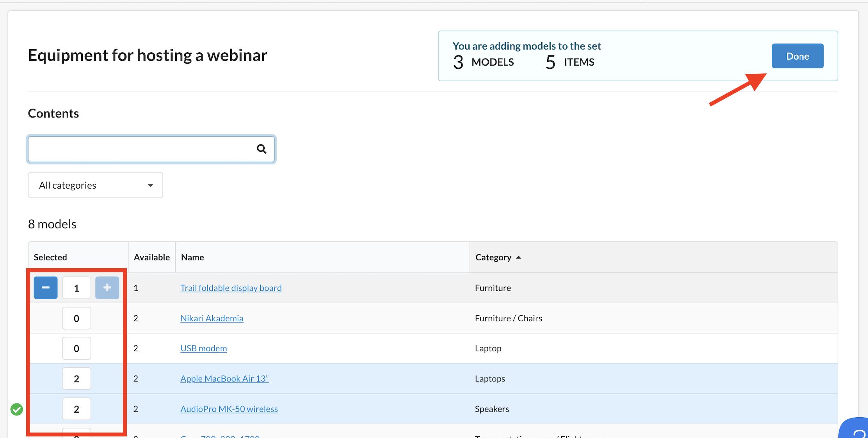Open the All categories dropdown
This screenshot has width=868, height=438.
[95, 185]
